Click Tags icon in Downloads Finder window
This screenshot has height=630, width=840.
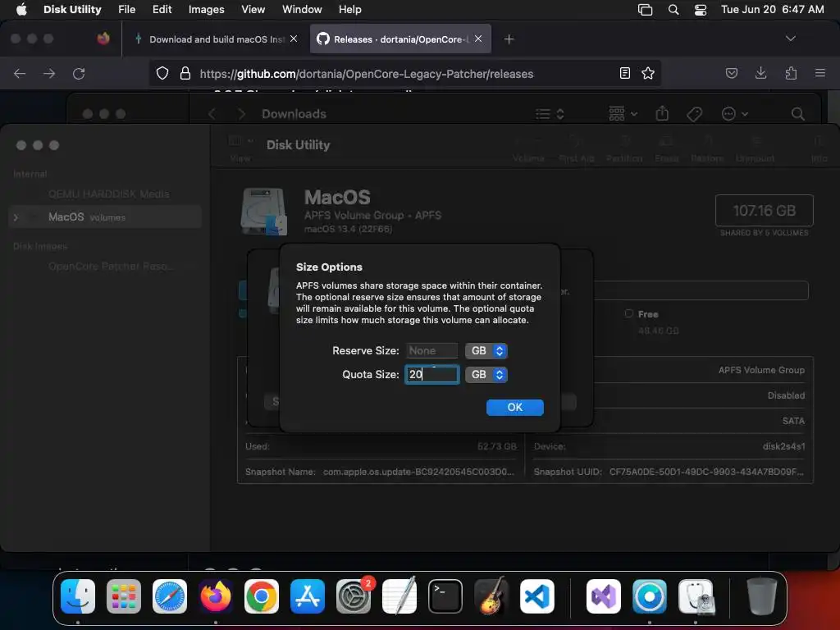pos(694,113)
